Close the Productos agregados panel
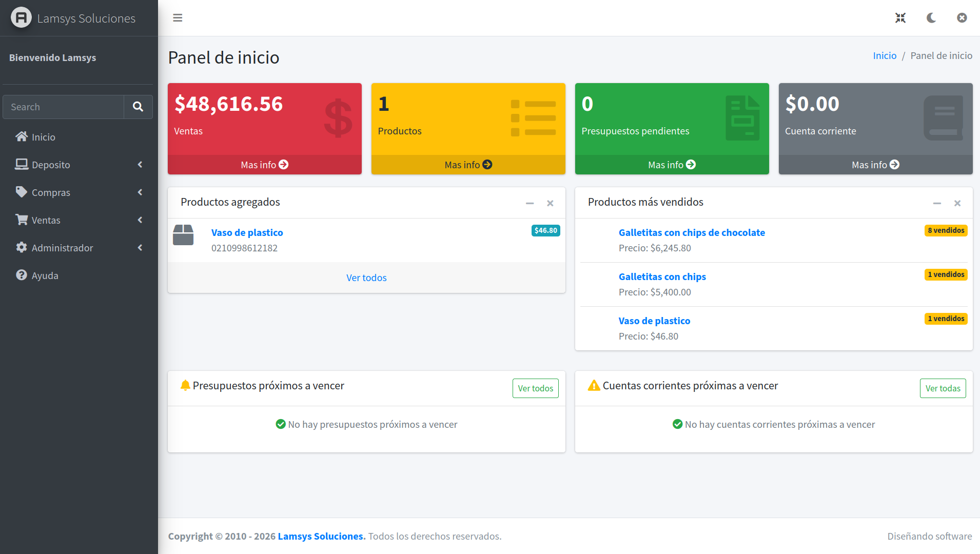980x554 pixels. pos(550,203)
